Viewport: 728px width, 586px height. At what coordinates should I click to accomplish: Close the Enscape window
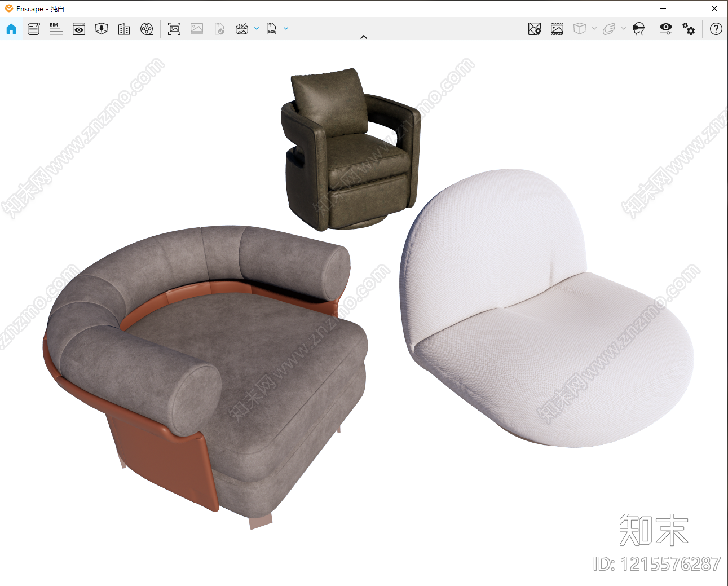pyautogui.click(x=714, y=8)
